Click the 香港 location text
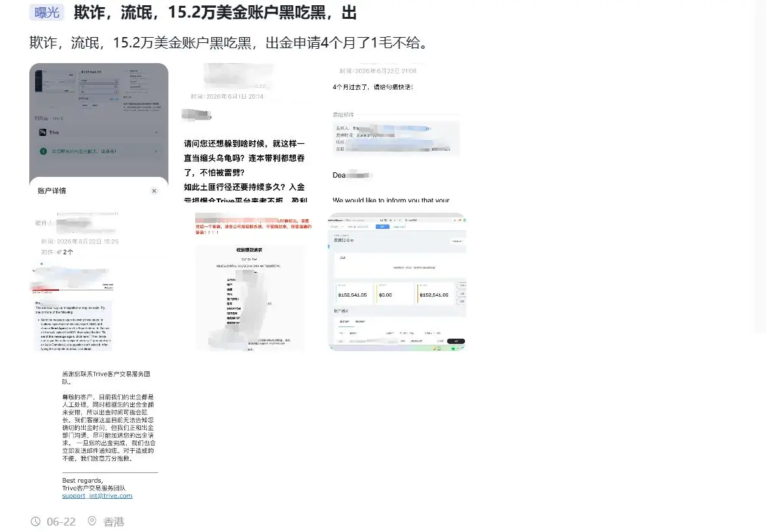The width and height of the screenshot is (766, 532). (x=114, y=522)
